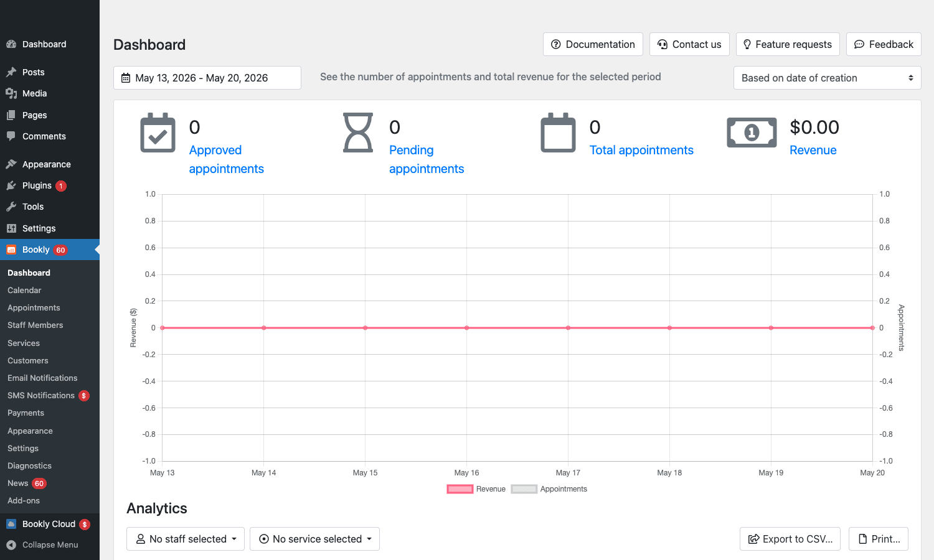Click the Appointments gray legend swatch
This screenshot has height=560, width=934.
click(524, 489)
